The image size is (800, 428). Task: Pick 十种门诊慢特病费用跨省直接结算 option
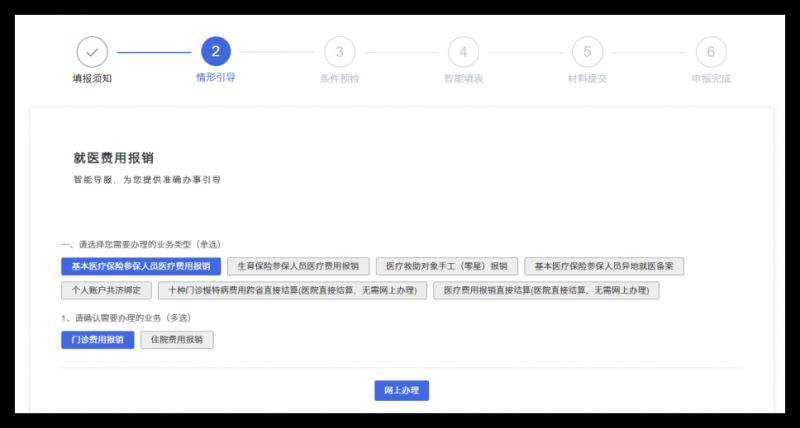point(293,290)
